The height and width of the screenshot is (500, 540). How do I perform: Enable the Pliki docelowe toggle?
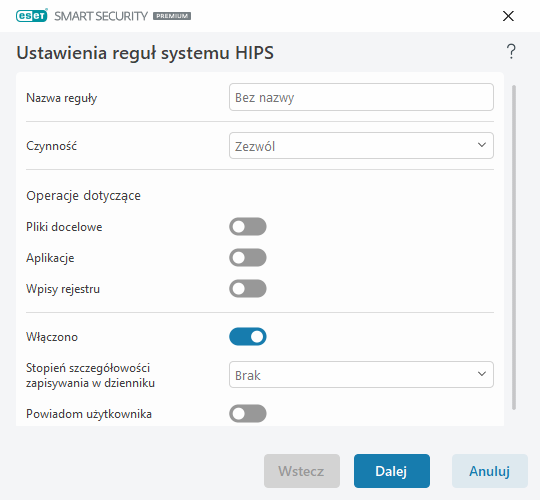(x=248, y=227)
